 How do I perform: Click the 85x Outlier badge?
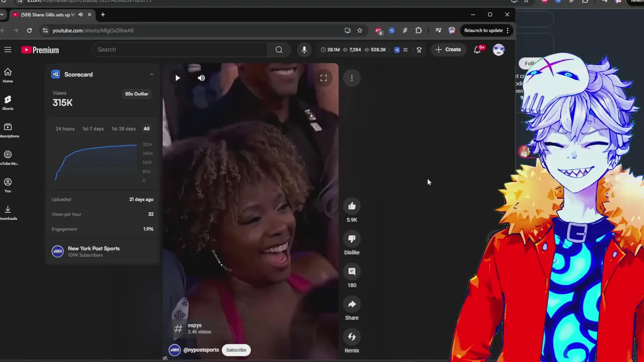pyautogui.click(x=137, y=94)
